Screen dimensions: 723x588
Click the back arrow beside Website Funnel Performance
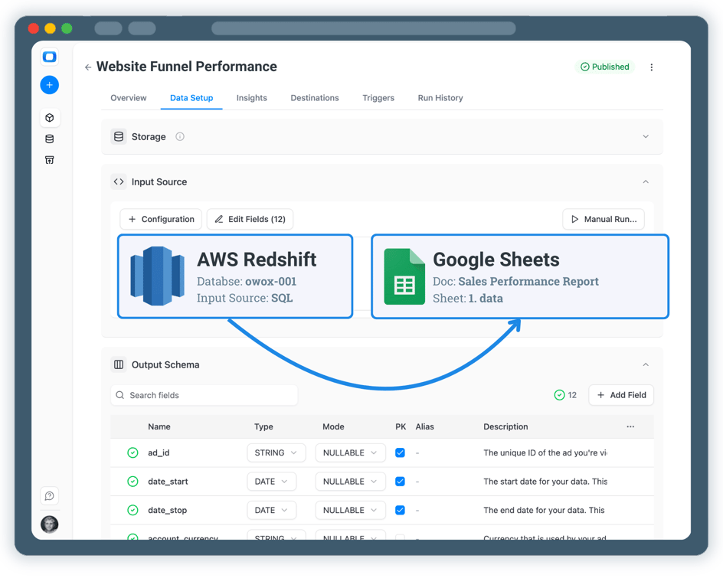click(88, 67)
